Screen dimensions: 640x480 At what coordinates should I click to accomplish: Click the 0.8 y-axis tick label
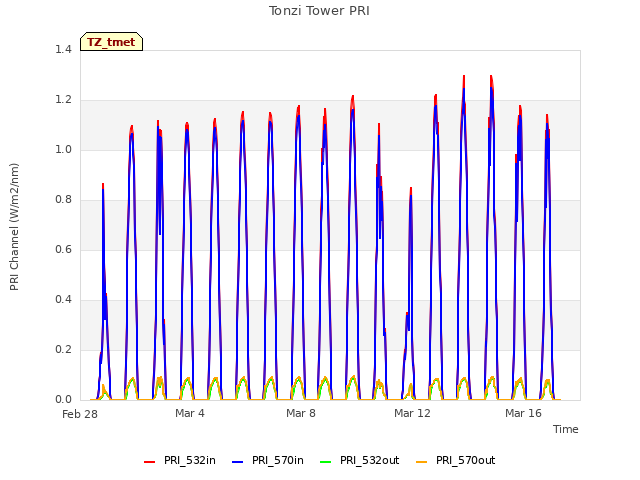point(63,200)
